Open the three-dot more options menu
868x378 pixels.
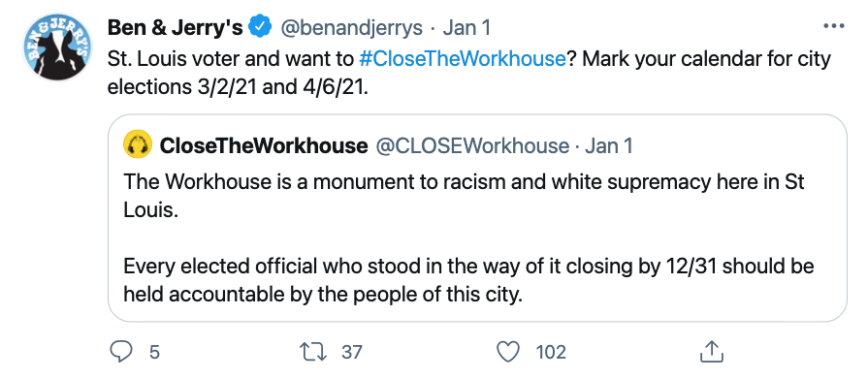[834, 26]
